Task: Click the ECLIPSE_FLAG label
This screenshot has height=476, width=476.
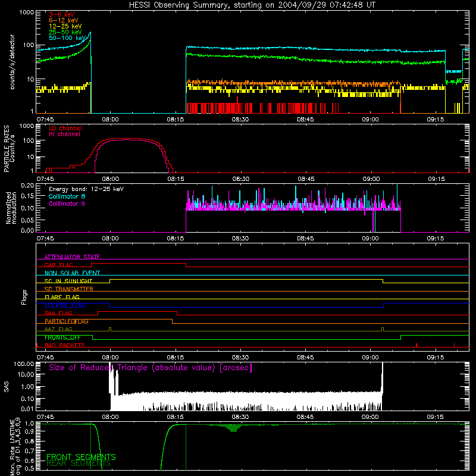Action: coord(65,305)
